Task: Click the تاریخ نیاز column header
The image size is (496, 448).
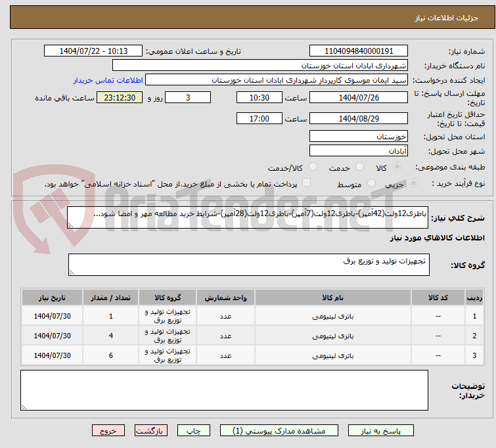Action: point(52,298)
